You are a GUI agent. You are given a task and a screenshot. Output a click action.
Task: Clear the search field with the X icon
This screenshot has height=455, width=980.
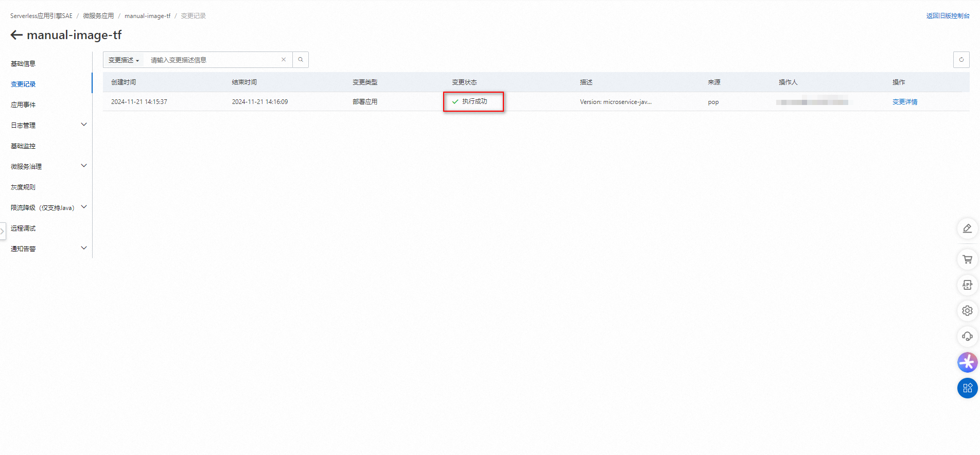(284, 60)
